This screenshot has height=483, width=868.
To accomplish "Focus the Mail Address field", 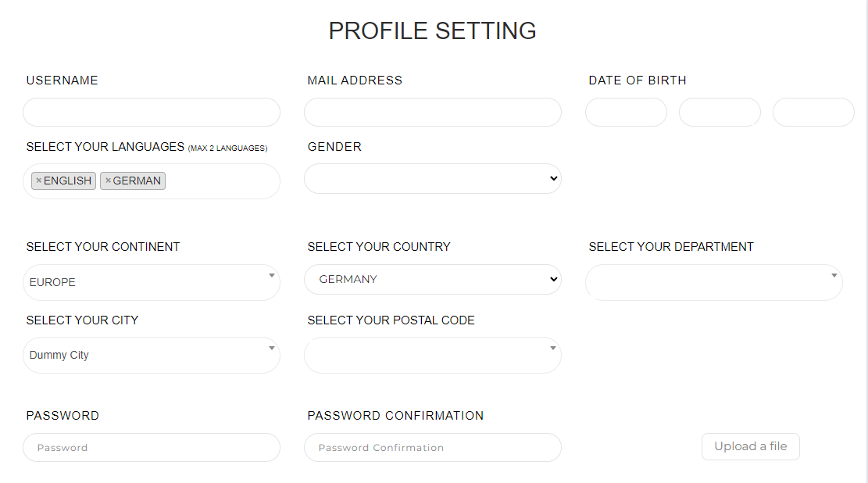I will click(433, 113).
